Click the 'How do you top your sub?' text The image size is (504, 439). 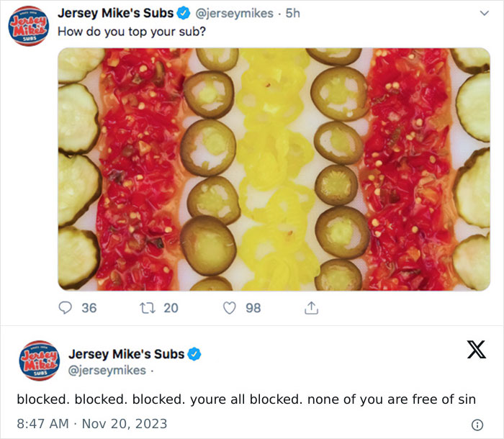(132, 31)
